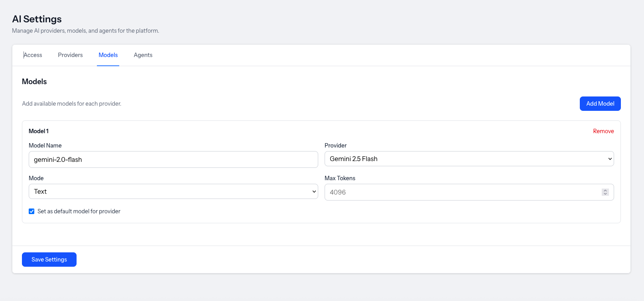Expand the Mode dropdown set to Text

[x=167, y=191]
